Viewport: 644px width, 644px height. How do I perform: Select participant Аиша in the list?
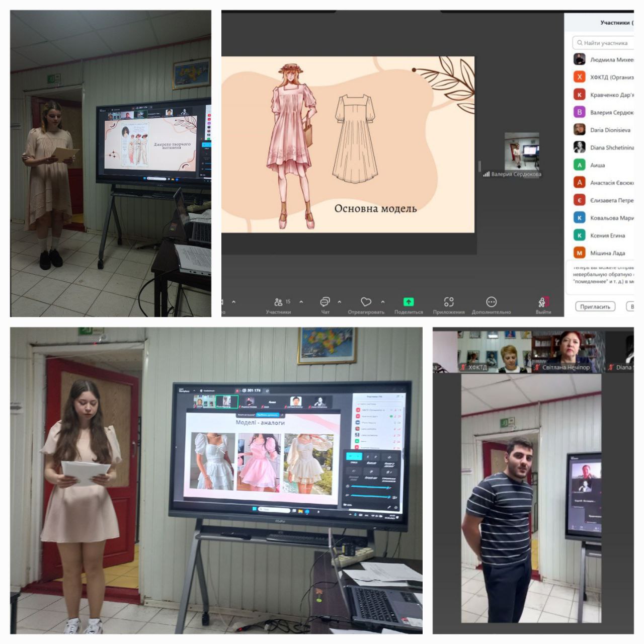coord(598,165)
